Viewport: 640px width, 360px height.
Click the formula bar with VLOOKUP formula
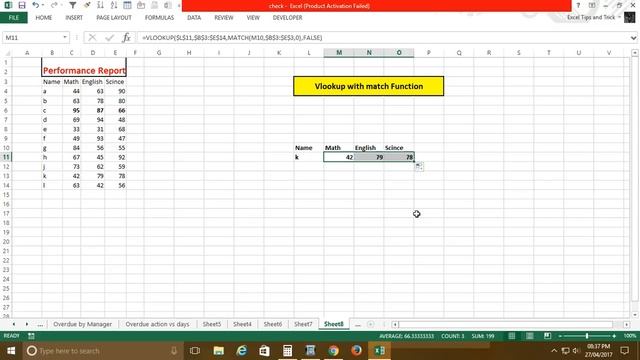point(383,38)
